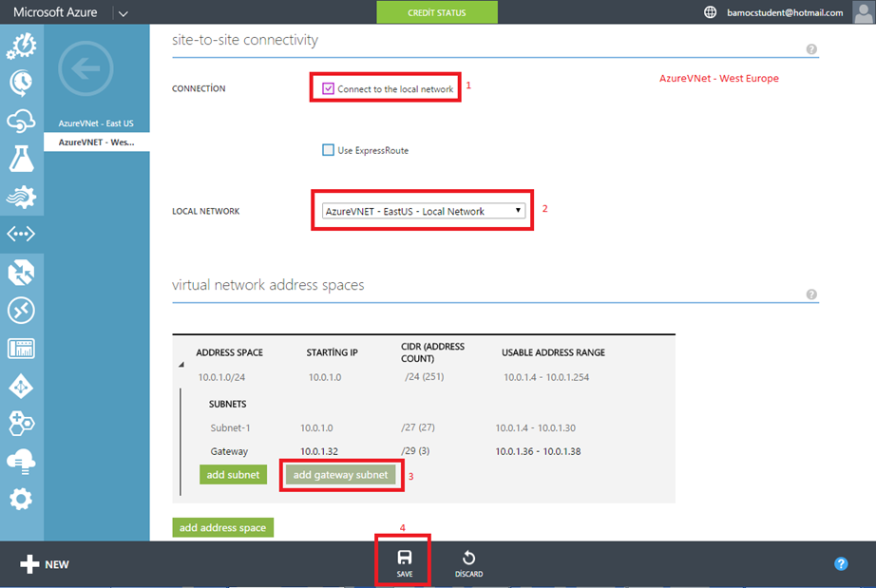Click the address space CIDR /24 (251)
This screenshot has height=588, width=876.
[x=424, y=376]
